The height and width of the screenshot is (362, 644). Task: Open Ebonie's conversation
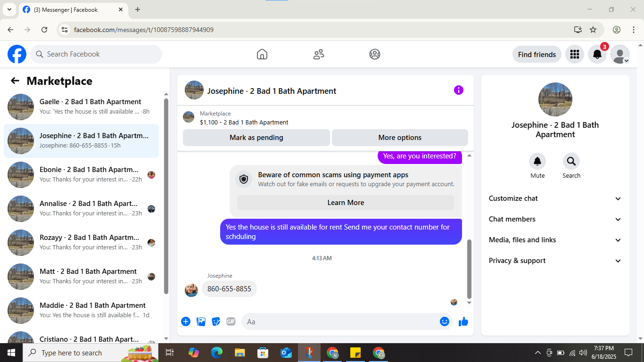(81, 174)
